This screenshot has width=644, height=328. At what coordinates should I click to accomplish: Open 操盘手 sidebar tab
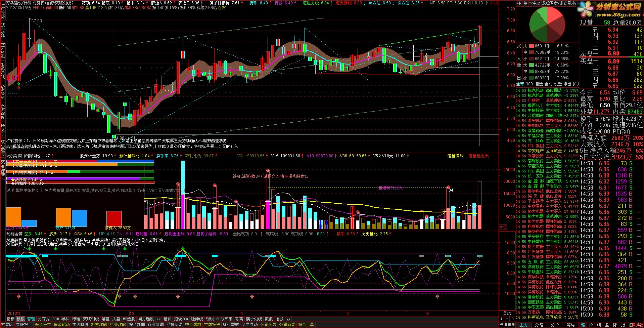point(3,129)
